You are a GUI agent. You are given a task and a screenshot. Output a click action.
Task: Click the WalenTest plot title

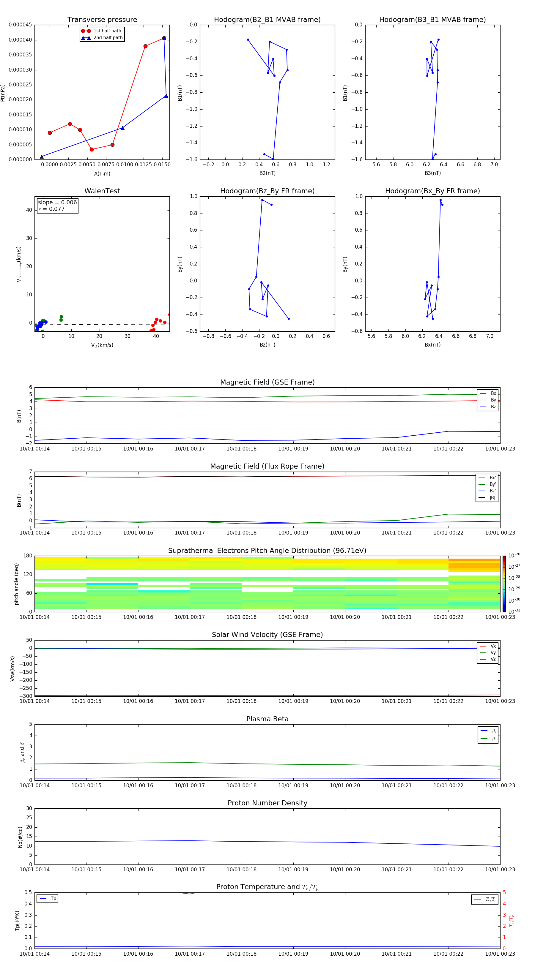(102, 191)
